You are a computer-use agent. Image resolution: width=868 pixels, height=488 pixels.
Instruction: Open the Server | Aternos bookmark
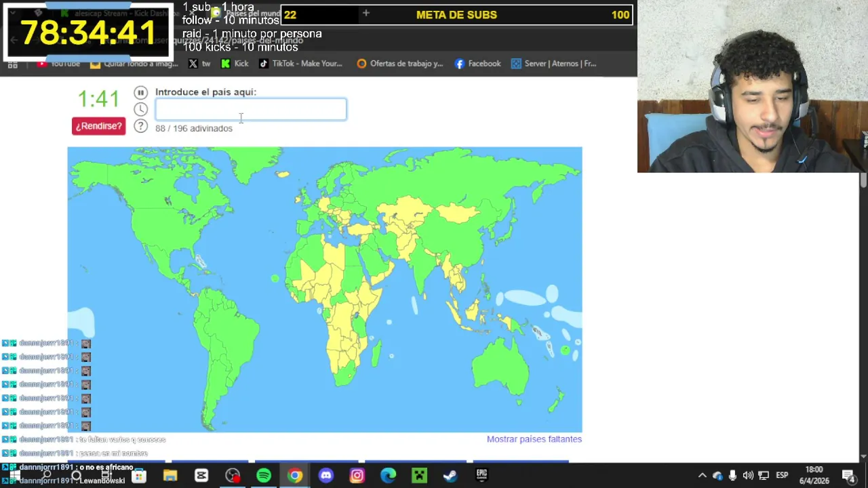554,64
